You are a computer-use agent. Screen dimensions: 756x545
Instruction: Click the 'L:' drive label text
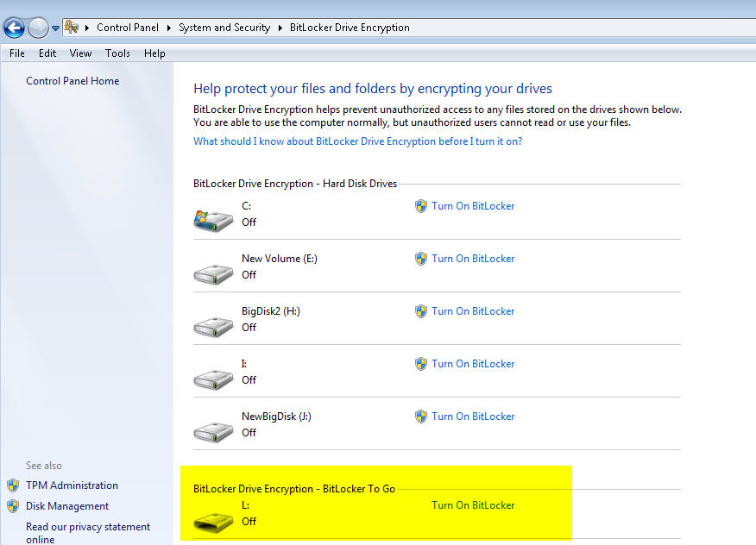245,505
